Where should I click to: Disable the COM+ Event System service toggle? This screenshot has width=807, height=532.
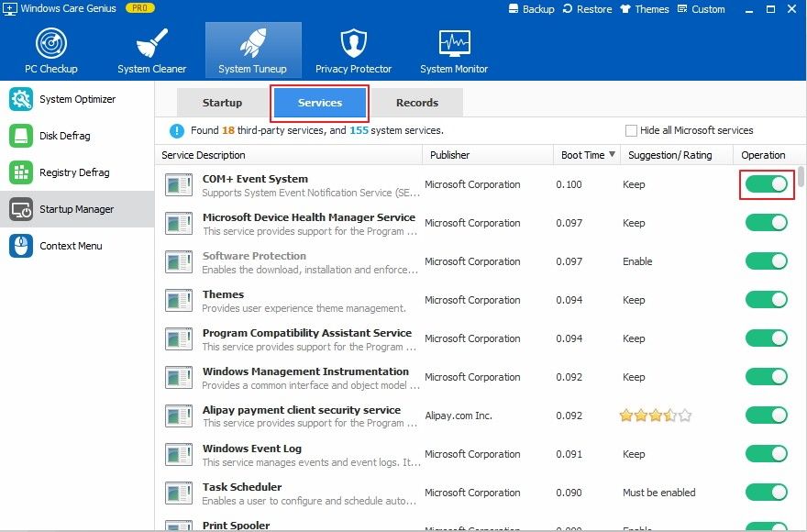tap(767, 183)
